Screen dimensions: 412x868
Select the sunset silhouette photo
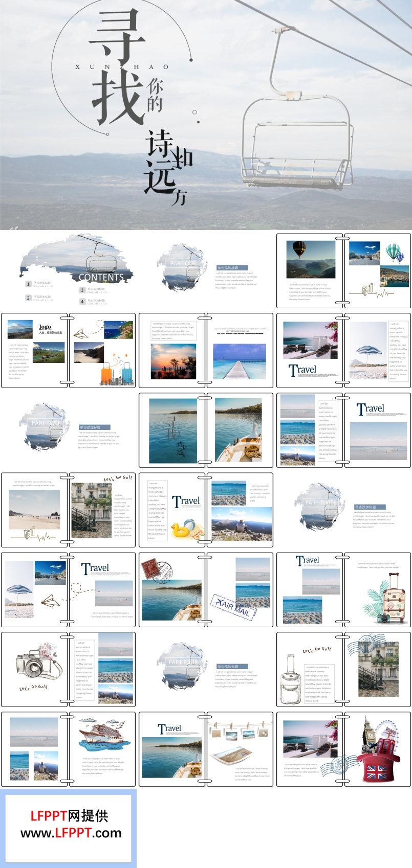pyautogui.click(x=173, y=361)
